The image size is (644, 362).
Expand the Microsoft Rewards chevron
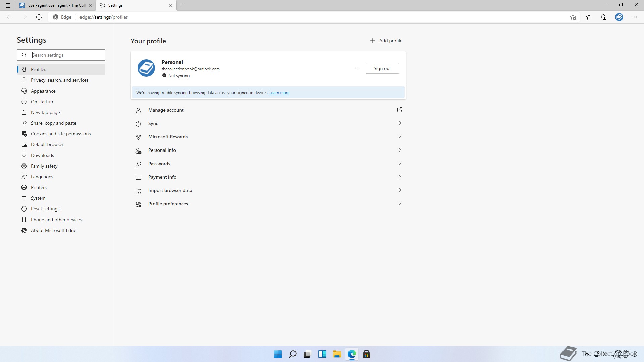click(x=400, y=136)
